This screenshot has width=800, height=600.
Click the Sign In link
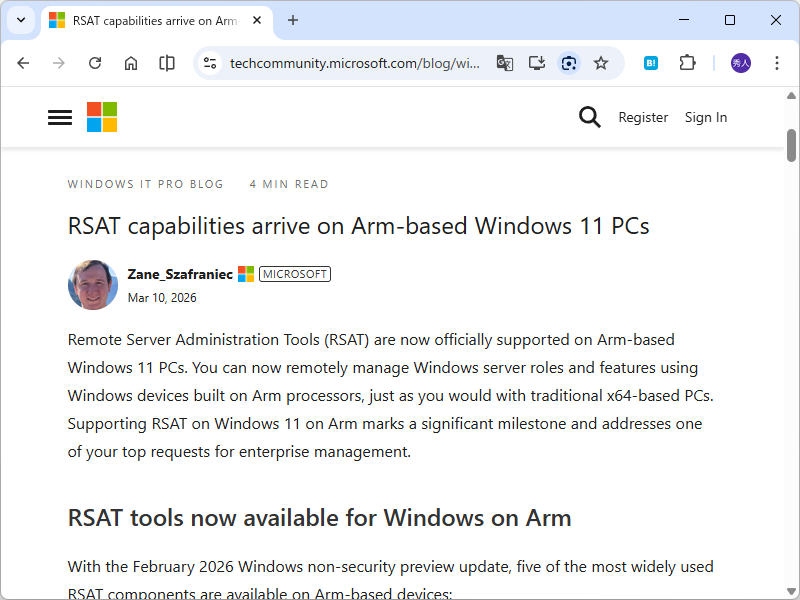706,117
